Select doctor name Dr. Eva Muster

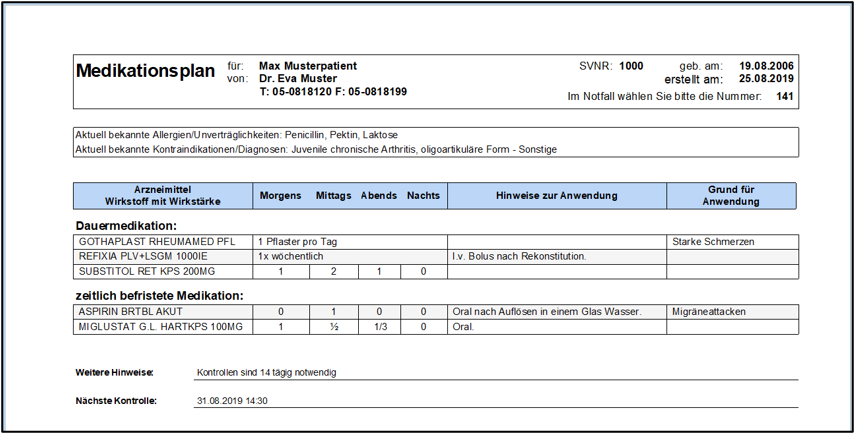[x=298, y=79]
